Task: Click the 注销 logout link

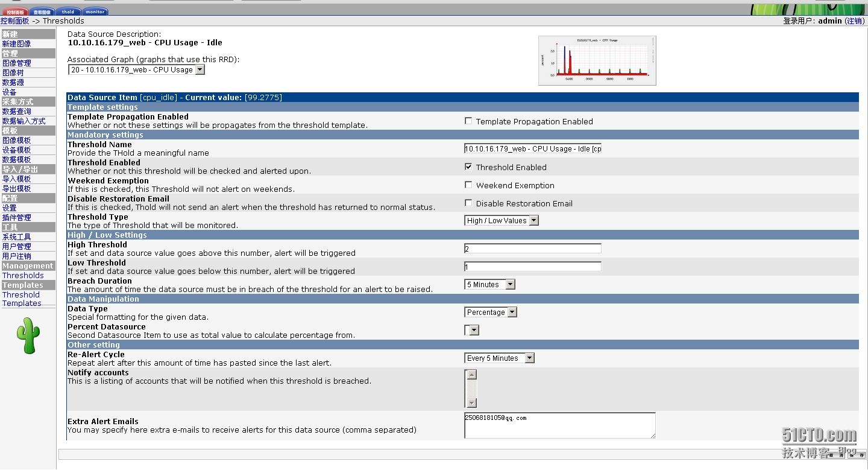Action: pos(855,21)
